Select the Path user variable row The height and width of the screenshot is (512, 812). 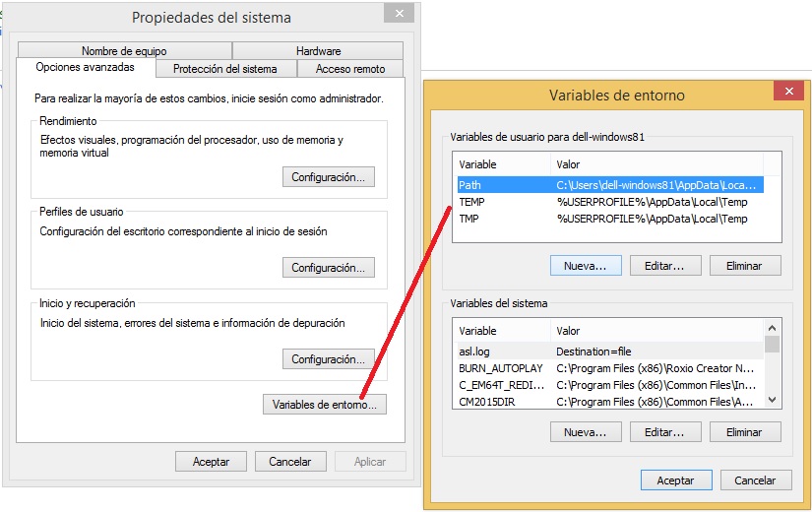610,184
